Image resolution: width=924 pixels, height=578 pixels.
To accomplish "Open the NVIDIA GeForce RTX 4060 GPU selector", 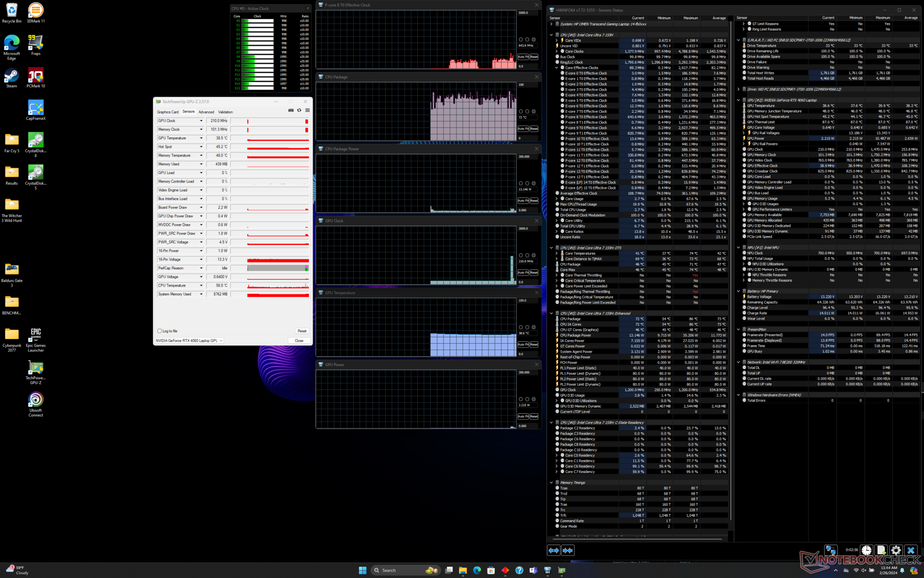I will point(189,341).
